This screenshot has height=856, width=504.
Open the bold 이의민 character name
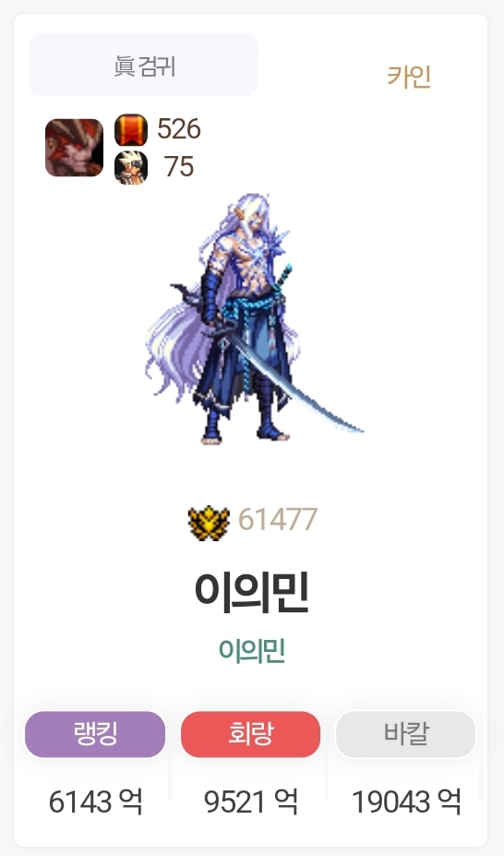tap(252, 592)
